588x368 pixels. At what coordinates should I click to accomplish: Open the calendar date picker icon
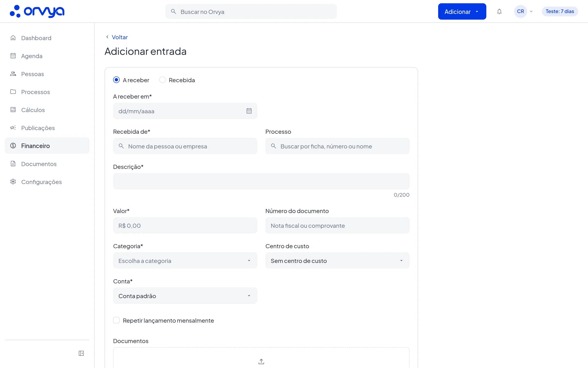249,111
